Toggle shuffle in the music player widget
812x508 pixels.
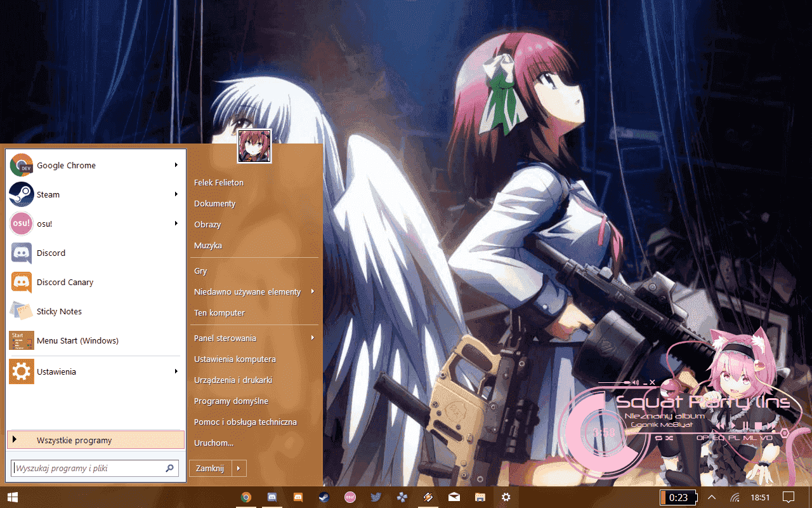669,438
